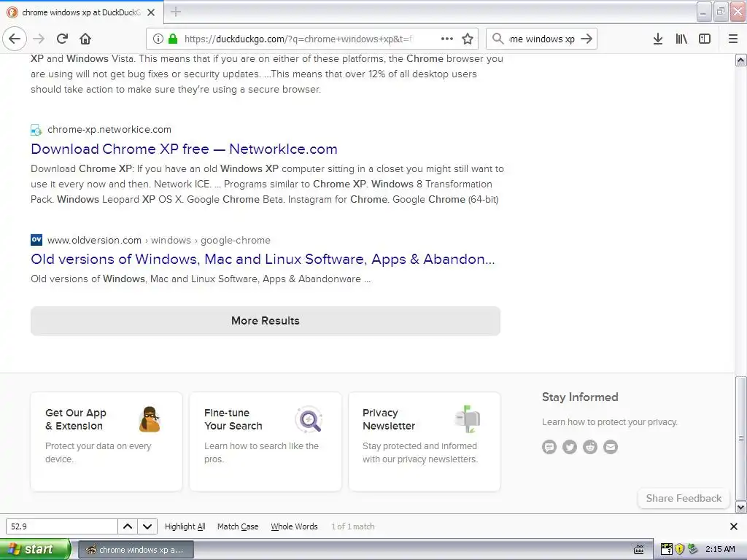Open a new browser tab
This screenshot has width=747, height=560.
coord(175,12)
